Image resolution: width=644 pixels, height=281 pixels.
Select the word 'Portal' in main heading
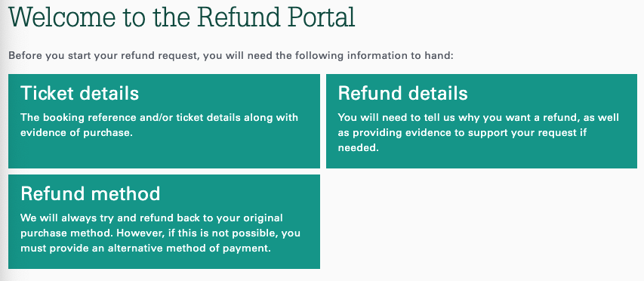[316, 17]
